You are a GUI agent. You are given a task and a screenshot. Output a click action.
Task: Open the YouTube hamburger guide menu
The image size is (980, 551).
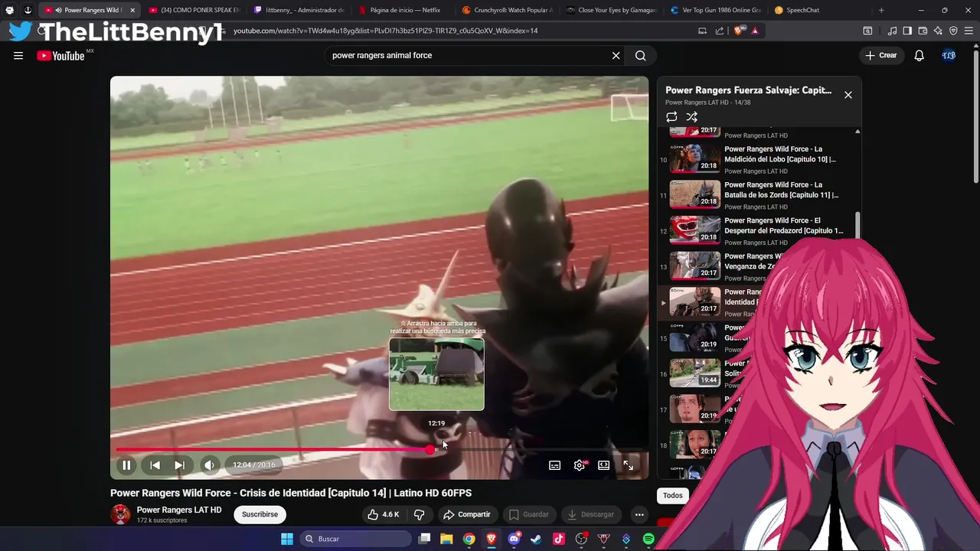tap(18, 55)
